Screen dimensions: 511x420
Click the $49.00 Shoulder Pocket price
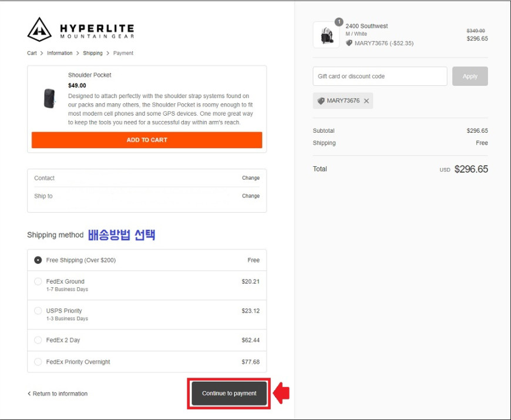pos(77,85)
